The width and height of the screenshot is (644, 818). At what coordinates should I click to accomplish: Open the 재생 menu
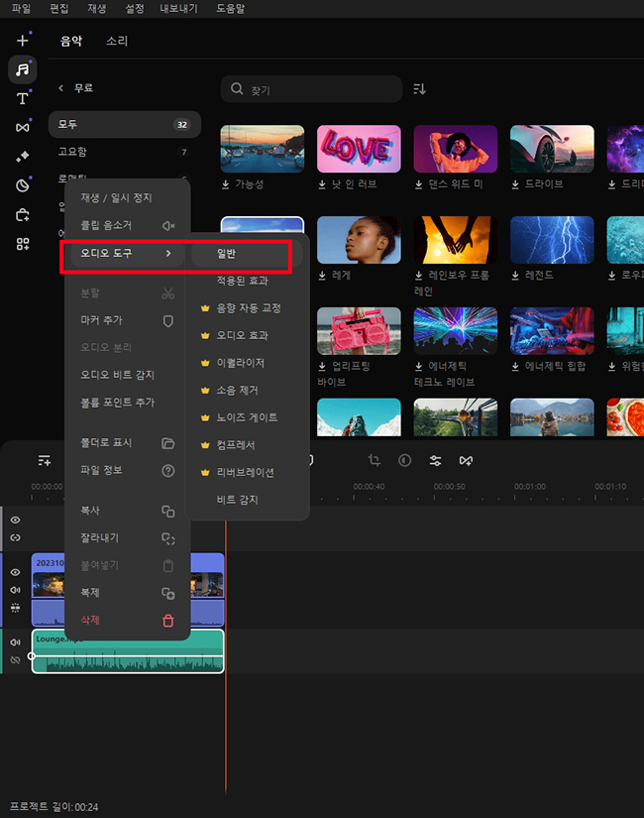[x=96, y=8]
